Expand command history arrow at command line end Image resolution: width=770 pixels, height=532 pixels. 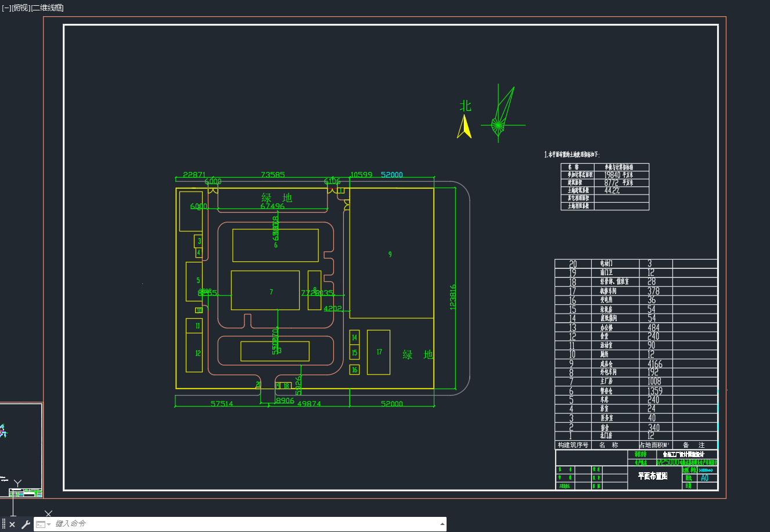point(442,524)
